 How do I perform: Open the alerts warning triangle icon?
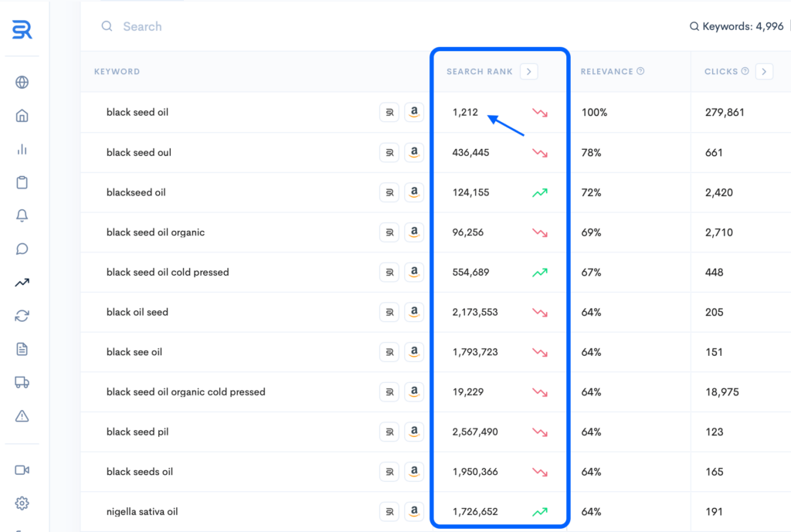click(22, 415)
